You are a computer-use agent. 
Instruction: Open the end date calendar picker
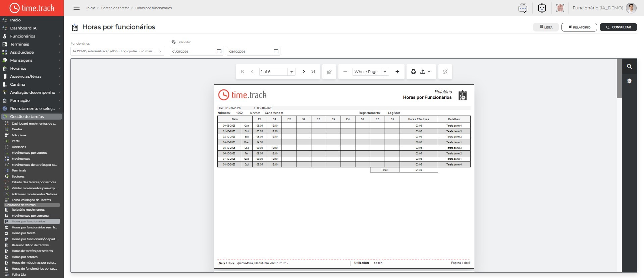[x=276, y=51]
